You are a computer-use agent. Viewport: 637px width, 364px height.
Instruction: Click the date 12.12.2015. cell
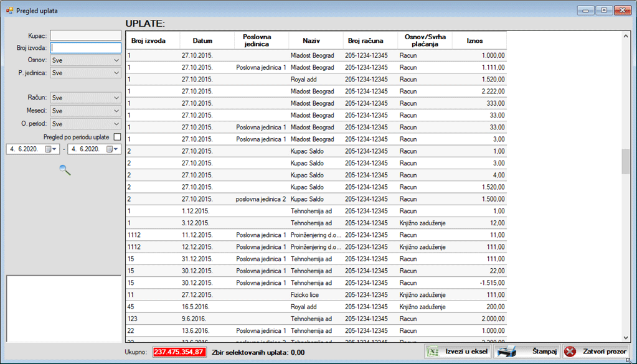[207, 247]
